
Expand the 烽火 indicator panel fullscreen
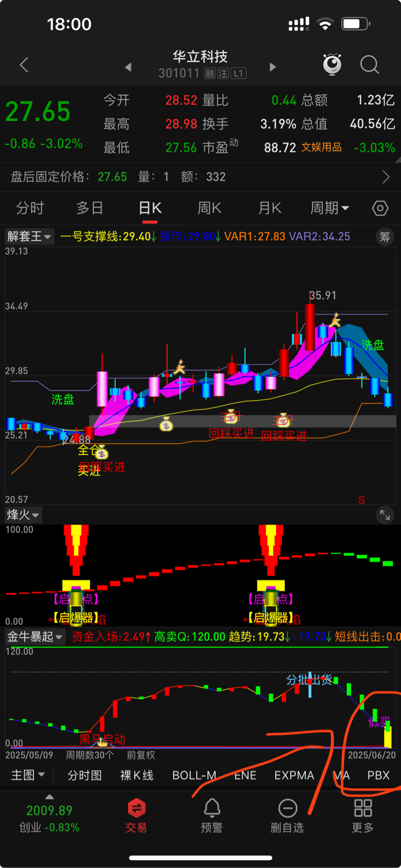tap(385, 515)
